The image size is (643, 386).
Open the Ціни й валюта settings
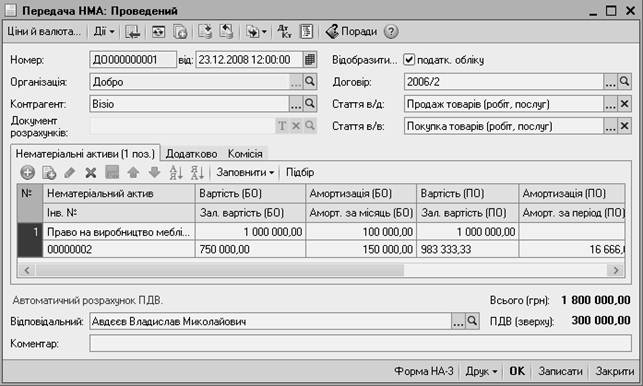44,32
